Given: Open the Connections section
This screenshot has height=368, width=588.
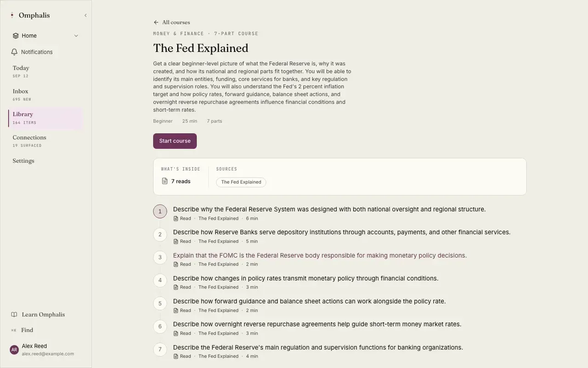Looking at the screenshot, I should click(x=45, y=141).
